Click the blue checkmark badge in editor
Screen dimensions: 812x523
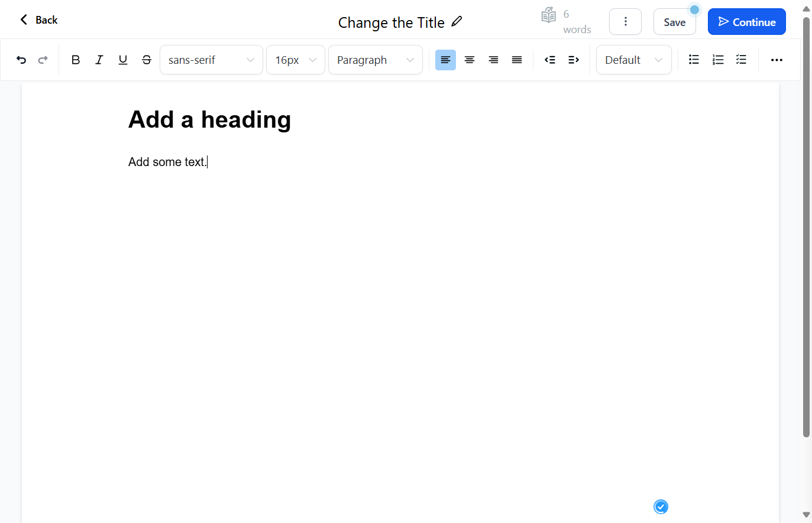[x=661, y=506]
